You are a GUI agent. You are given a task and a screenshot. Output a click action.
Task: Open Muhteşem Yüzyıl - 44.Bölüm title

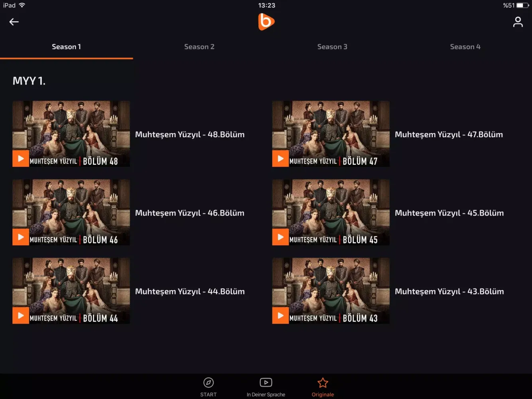pos(190,292)
